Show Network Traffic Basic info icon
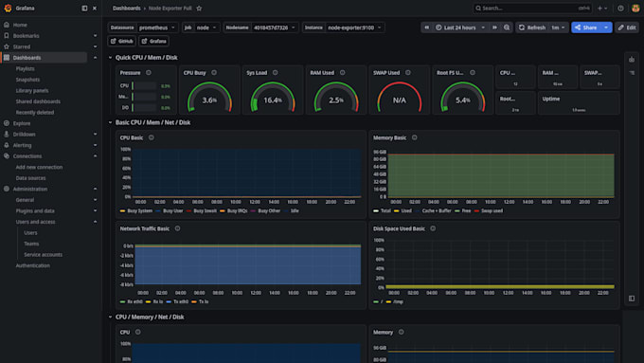Image resolution: width=644 pixels, height=363 pixels. click(x=177, y=228)
